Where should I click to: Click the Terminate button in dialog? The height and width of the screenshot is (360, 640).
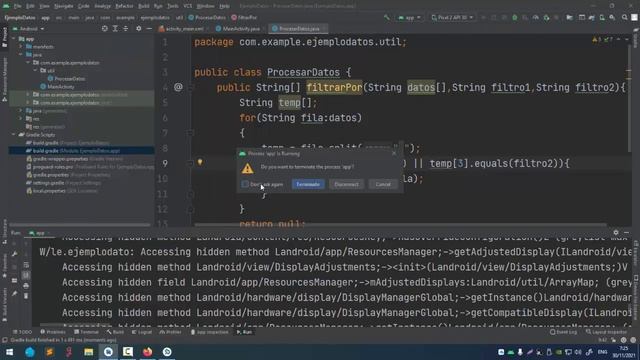pyautogui.click(x=308, y=184)
